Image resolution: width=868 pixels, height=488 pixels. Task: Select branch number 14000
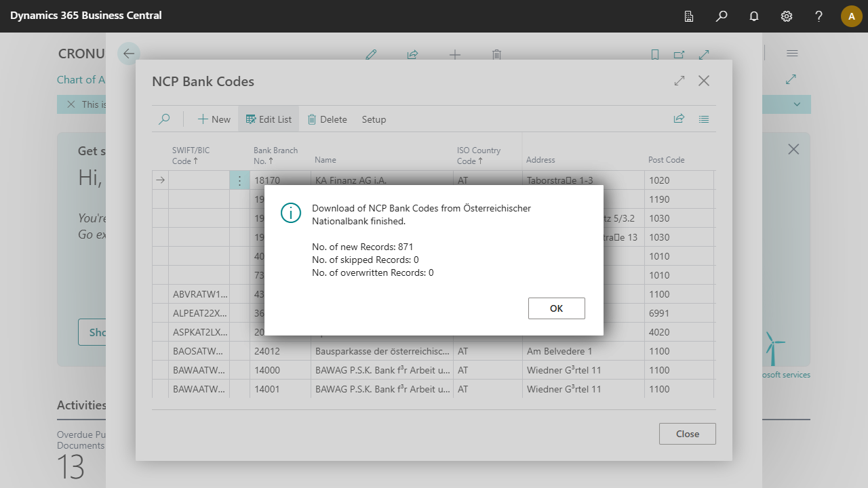tap(280, 370)
